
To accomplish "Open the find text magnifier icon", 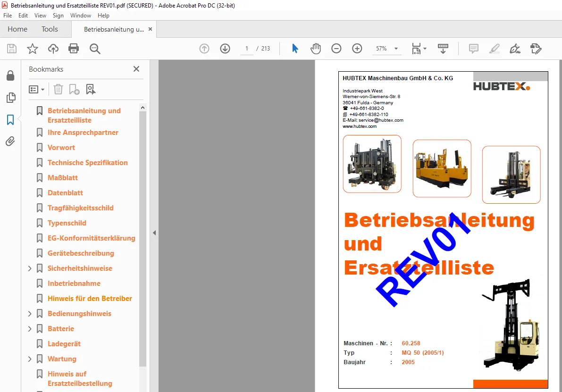I will tap(95, 49).
